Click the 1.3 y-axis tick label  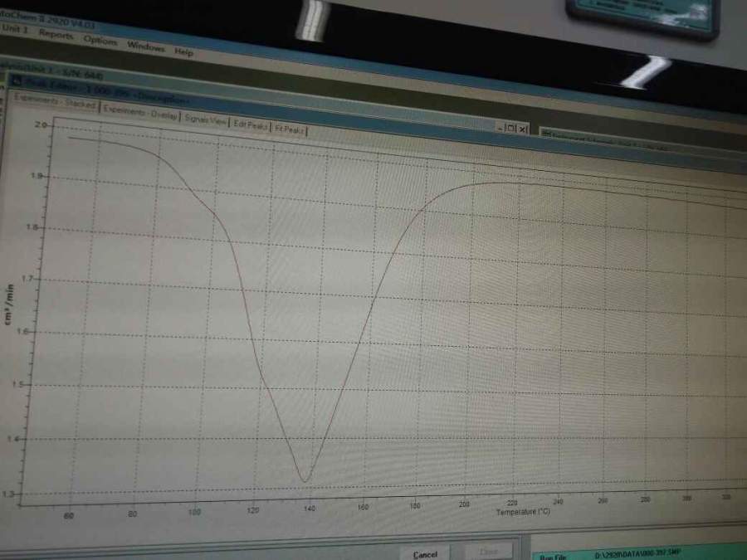point(7,494)
